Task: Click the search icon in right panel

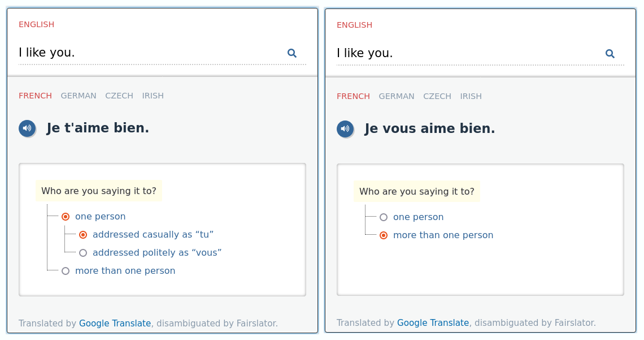Action: point(610,54)
